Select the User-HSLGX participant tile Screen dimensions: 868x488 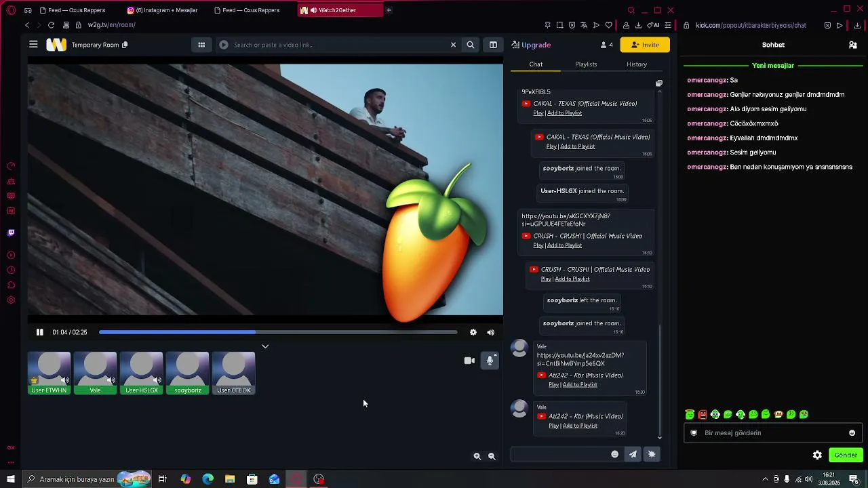[142, 373]
